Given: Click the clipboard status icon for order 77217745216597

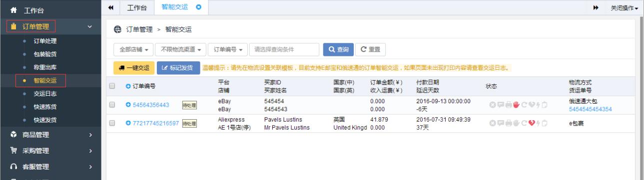Looking at the screenshot, I should (x=545, y=123).
